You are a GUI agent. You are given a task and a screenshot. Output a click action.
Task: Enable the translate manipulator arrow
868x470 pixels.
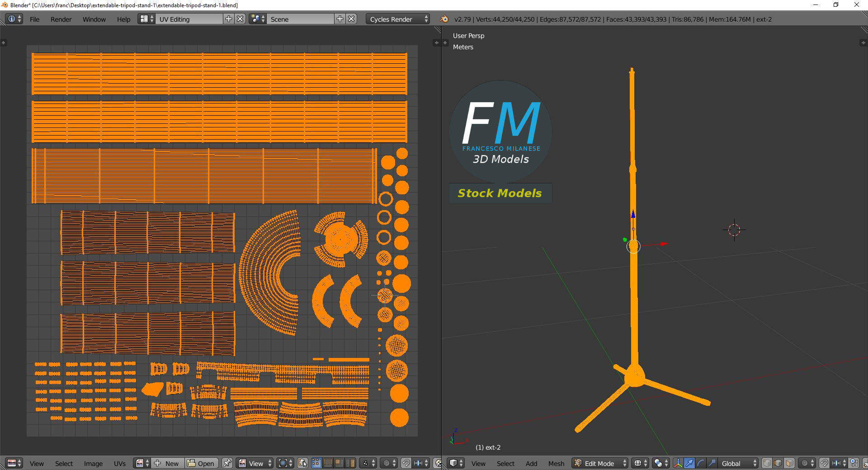(689, 463)
